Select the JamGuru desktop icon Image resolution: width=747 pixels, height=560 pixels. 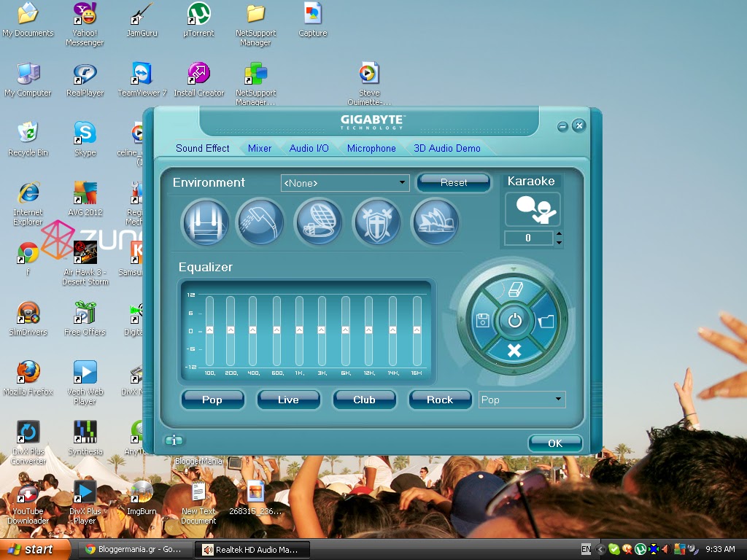[x=142, y=20]
